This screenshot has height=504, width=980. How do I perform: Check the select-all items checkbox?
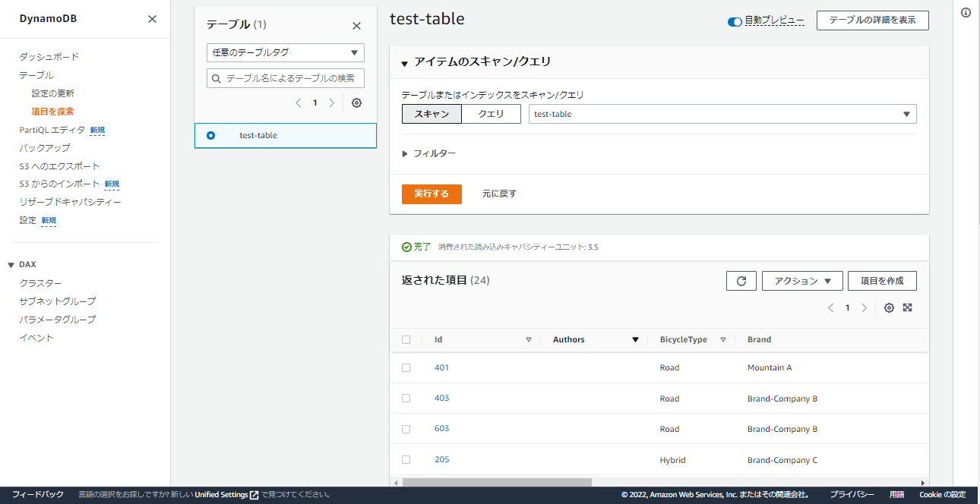click(x=406, y=340)
